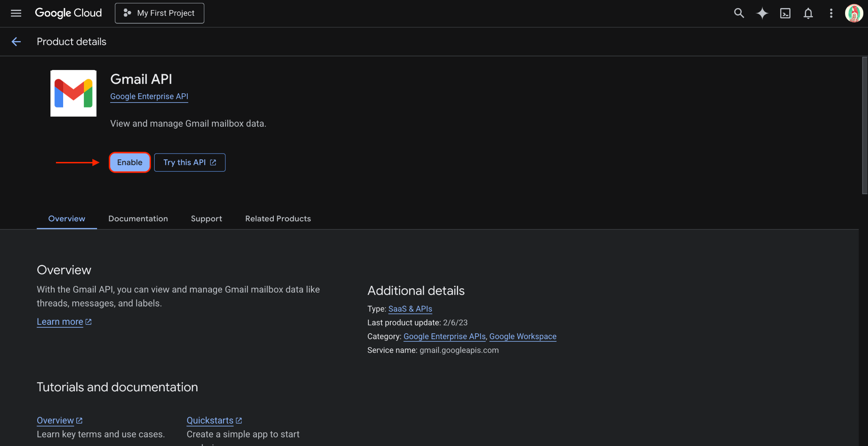The width and height of the screenshot is (868, 446).
Task: Switch to the Support tab
Action: [206, 219]
